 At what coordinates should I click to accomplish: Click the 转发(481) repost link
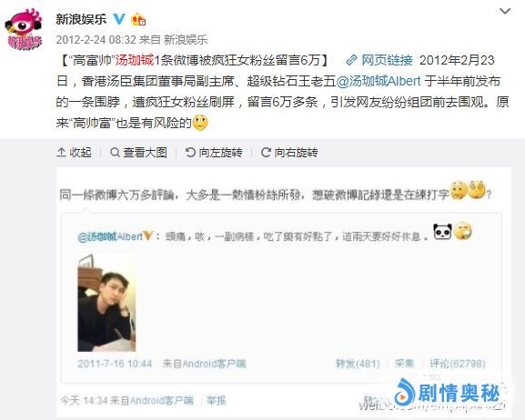(x=358, y=364)
